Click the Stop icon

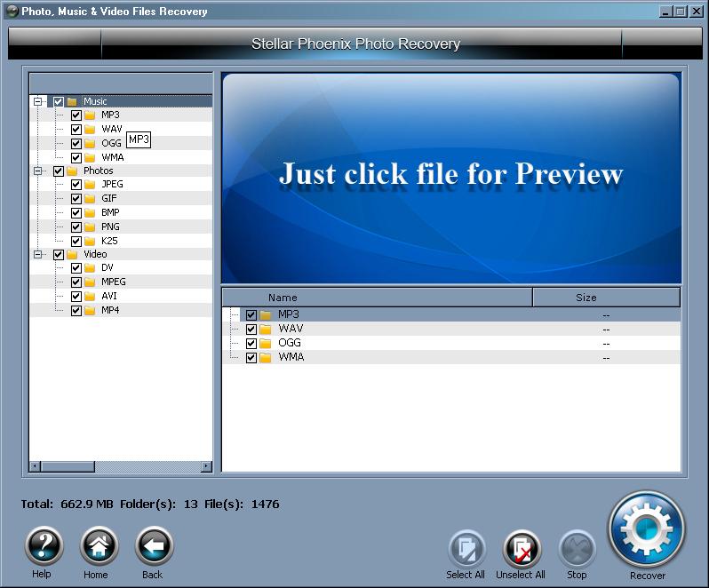coord(577,549)
